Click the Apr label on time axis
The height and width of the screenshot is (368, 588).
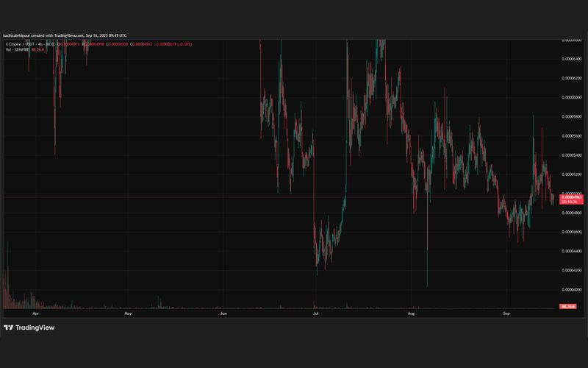click(x=35, y=314)
